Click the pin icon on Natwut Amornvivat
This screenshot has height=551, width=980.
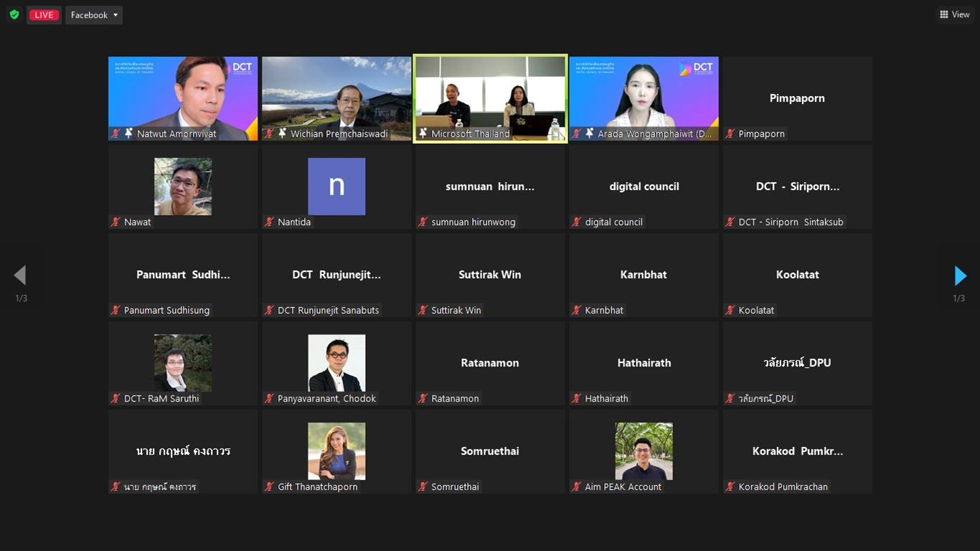pos(129,133)
